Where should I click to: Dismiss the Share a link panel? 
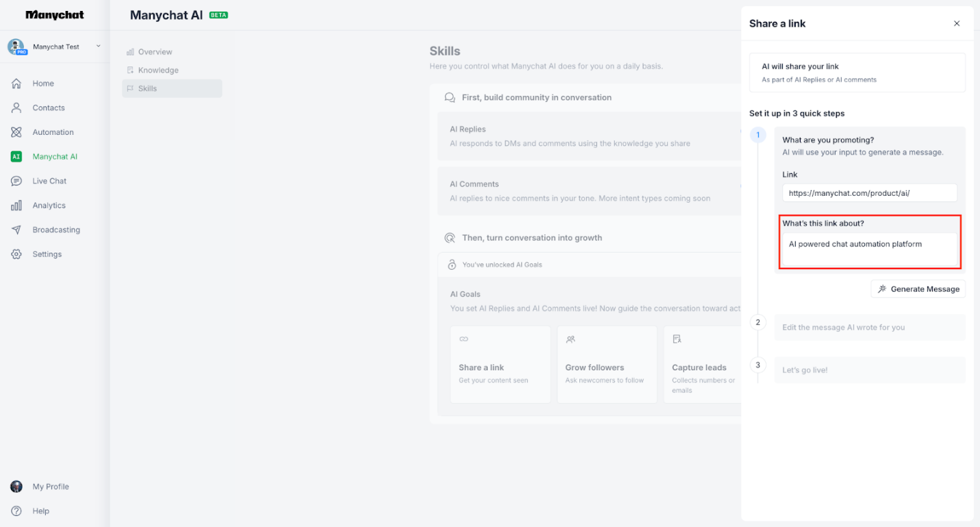957,23
